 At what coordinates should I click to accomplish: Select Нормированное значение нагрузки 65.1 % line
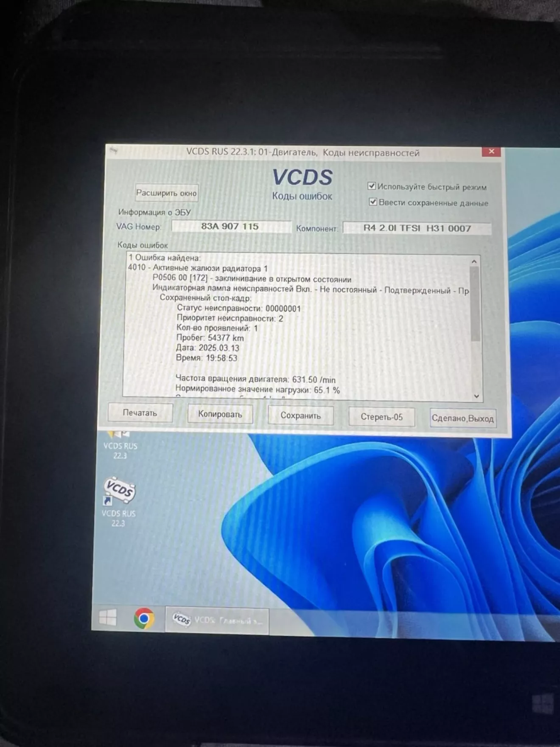[258, 389]
